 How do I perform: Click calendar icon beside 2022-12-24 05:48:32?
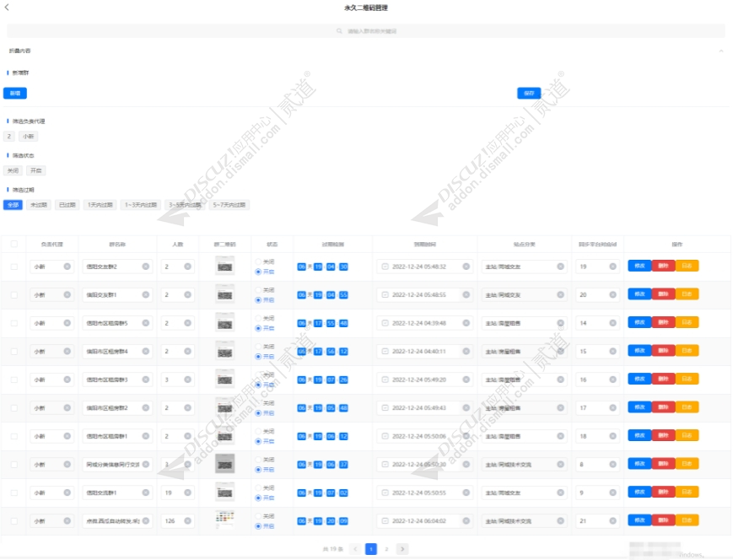coord(385,267)
